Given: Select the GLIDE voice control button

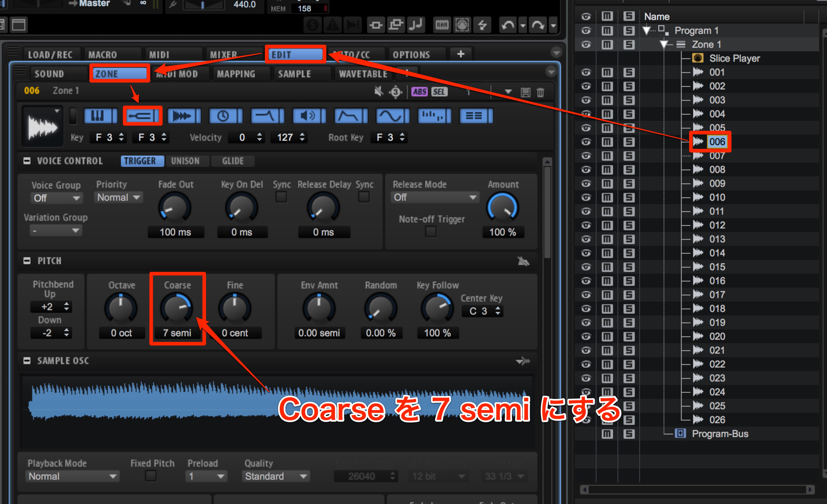Looking at the screenshot, I should [x=233, y=161].
